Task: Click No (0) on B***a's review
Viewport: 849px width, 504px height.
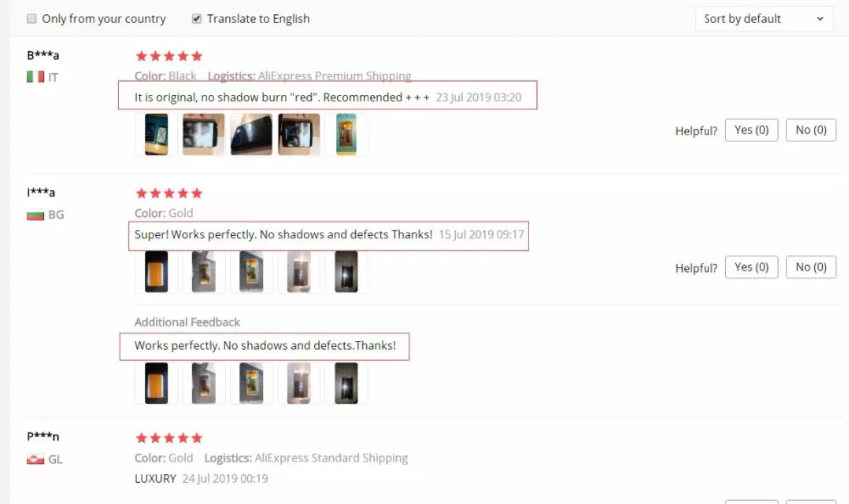Action: (811, 130)
